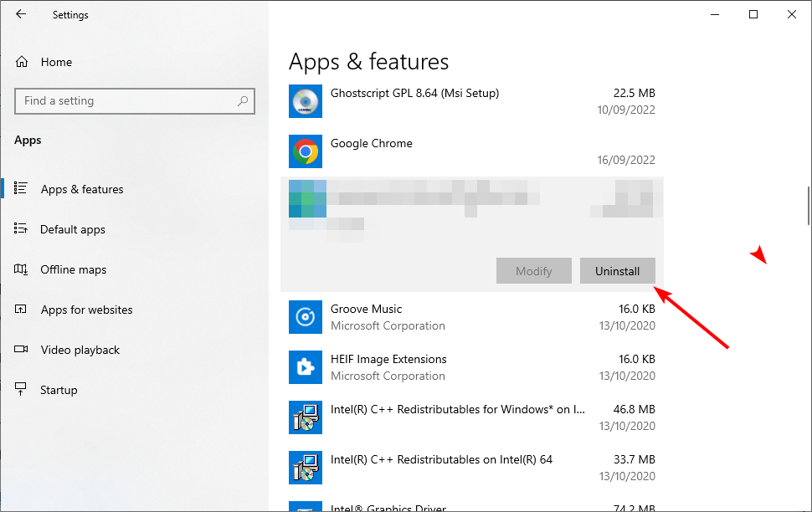The image size is (812, 512).
Task: Click the Uninstall button
Action: coord(617,271)
